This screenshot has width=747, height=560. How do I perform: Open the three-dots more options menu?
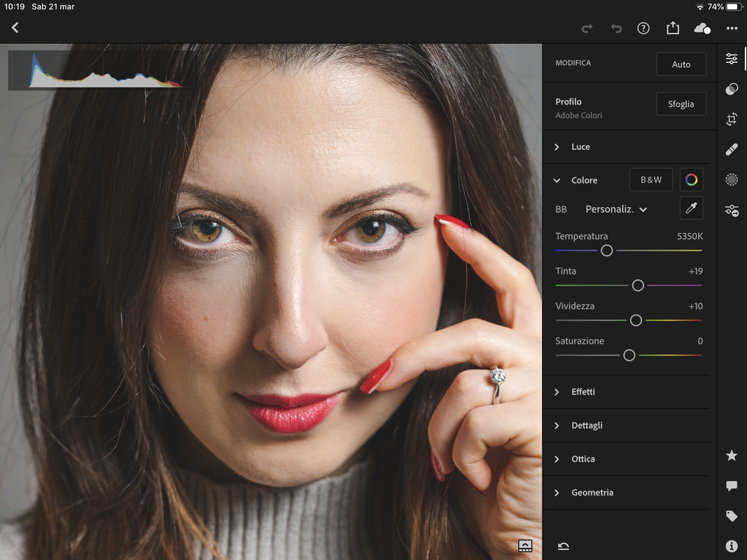(732, 29)
